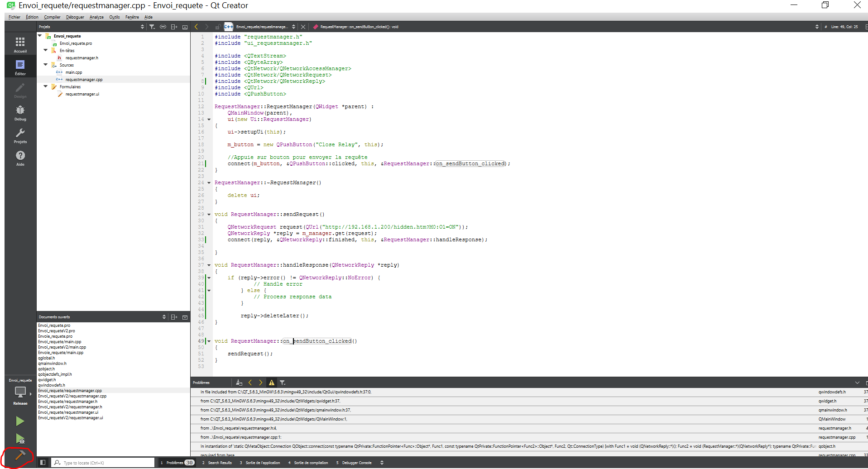Open the Compiler menu
This screenshot has width=868, height=469.
(x=52, y=17)
